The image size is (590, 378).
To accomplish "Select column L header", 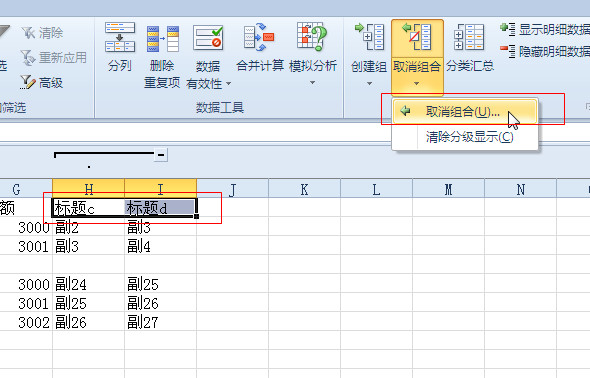I will point(376,189).
